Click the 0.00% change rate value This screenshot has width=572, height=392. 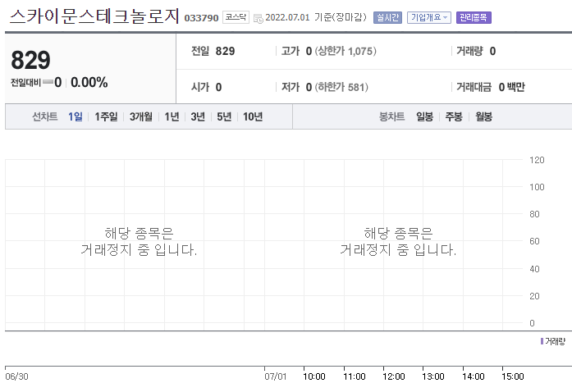click(89, 82)
